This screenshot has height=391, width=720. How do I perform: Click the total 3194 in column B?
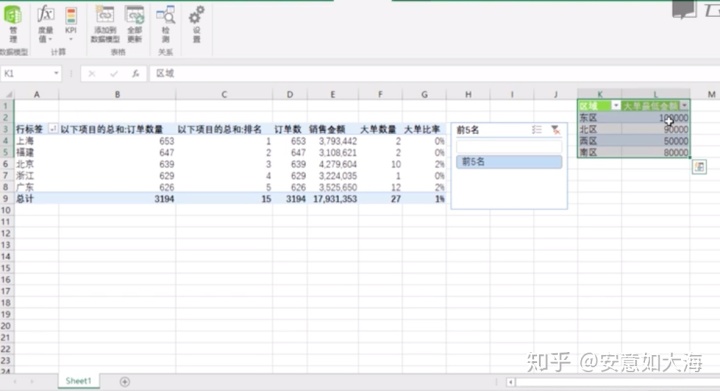point(117,199)
